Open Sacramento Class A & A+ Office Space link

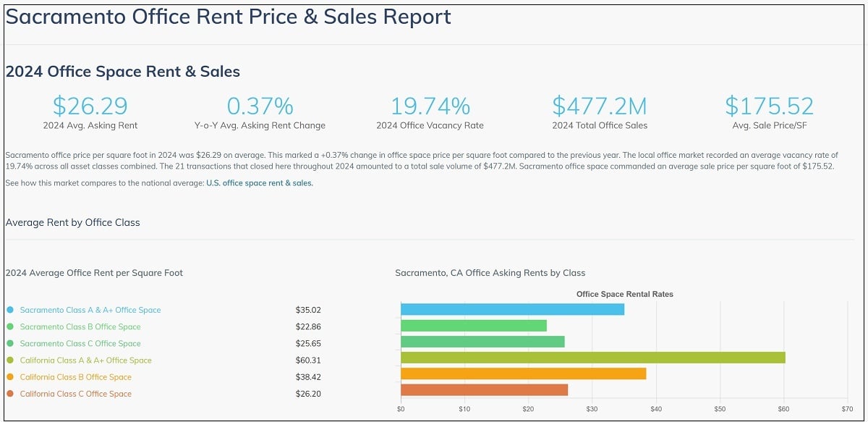[x=90, y=310]
